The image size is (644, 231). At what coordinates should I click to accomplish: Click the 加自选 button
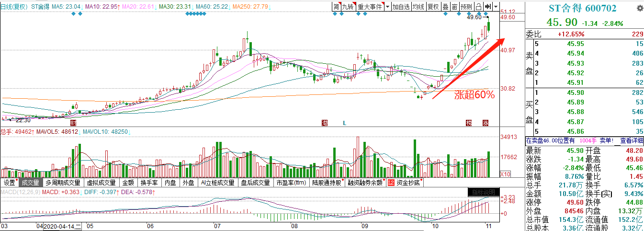tap(400, 7)
